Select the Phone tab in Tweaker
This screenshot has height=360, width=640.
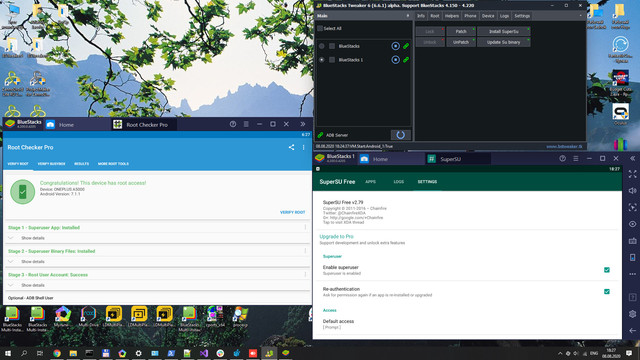(470, 16)
